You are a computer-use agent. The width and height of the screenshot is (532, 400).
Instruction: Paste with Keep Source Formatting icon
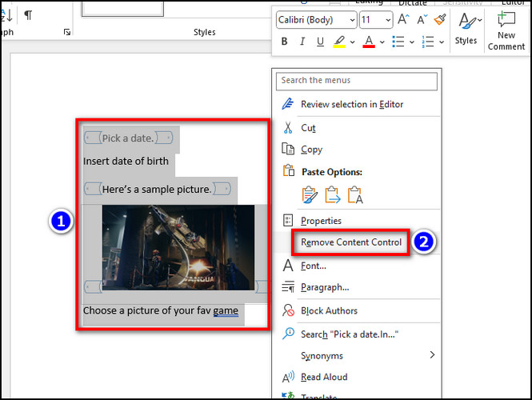pos(310,194)
